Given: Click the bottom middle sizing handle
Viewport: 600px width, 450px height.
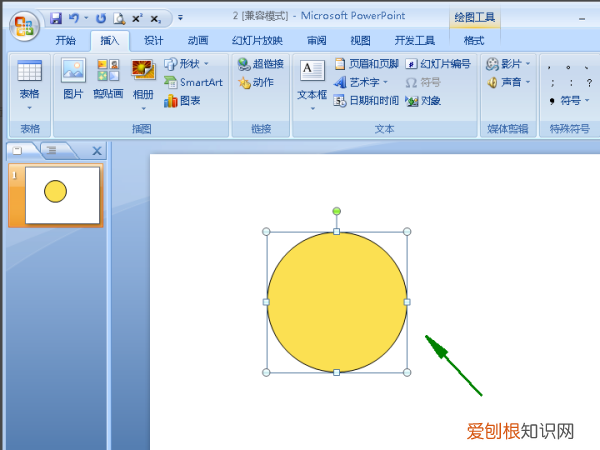Looking at the screenshot, I should 336,372.
